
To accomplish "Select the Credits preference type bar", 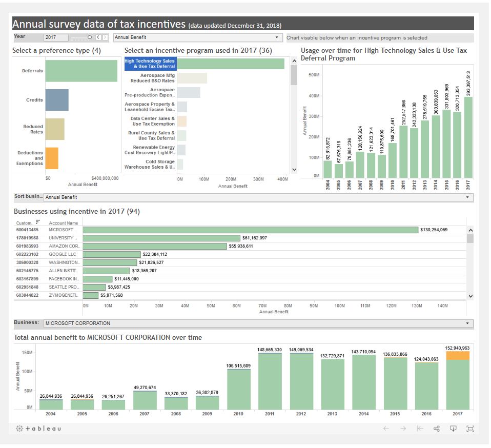I will [57, 100].
